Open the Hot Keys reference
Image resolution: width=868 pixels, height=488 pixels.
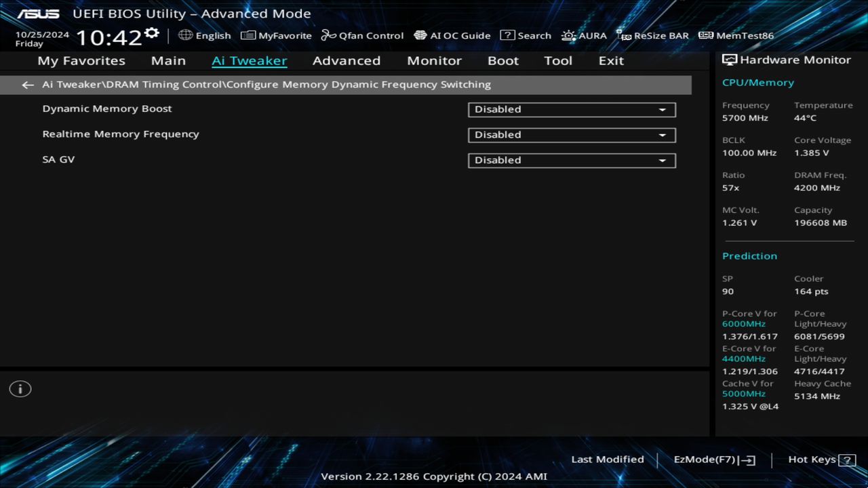coord(812,459)
